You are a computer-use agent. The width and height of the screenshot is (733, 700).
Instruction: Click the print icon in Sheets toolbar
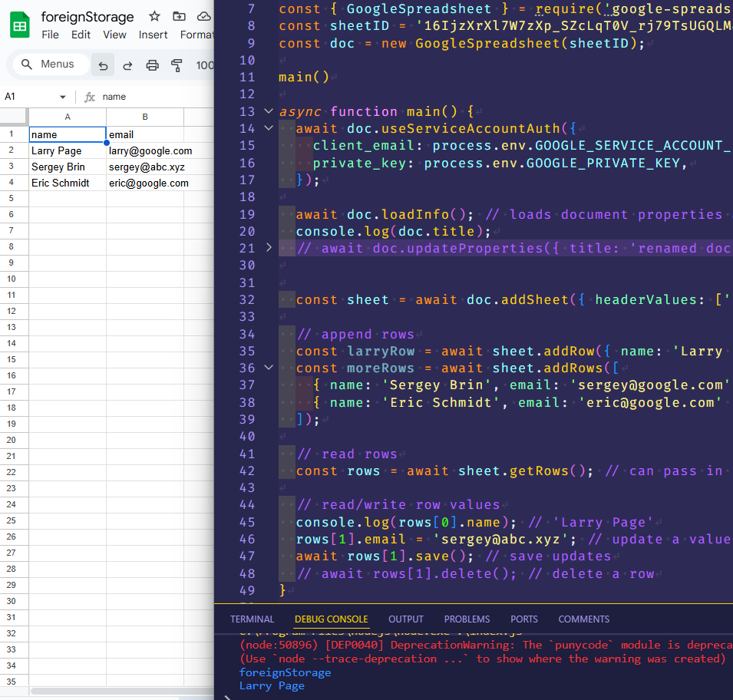tap(153, 65)
